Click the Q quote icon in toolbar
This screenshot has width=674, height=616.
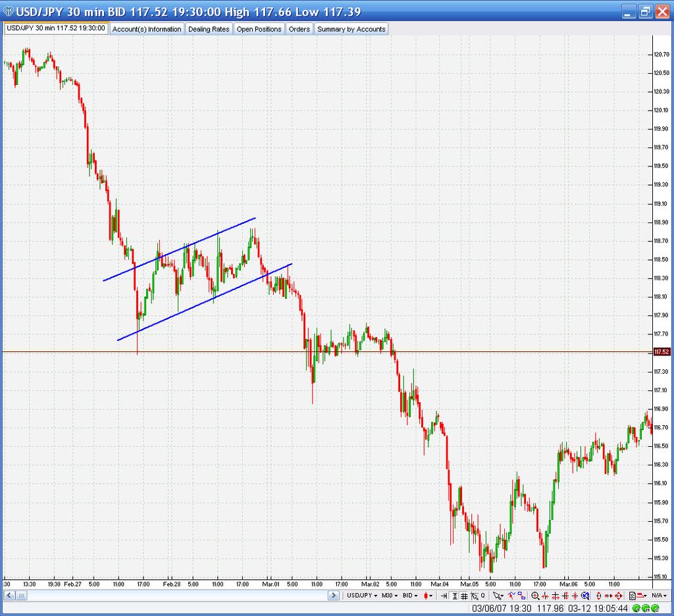[482, 596]
